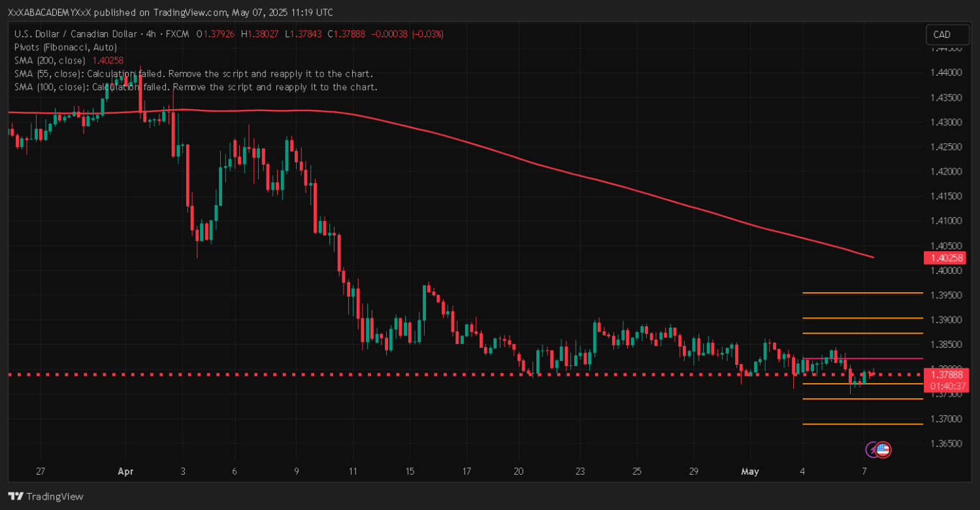This screenshot has height=510, width=980.
Task: Click the red 1.40258 SMA price label
Action: click(x=944, y=258)
